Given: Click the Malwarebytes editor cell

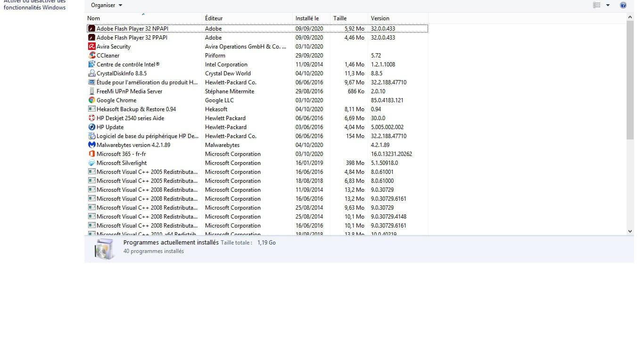Looking at the screenshot, I should pos(222,145).
